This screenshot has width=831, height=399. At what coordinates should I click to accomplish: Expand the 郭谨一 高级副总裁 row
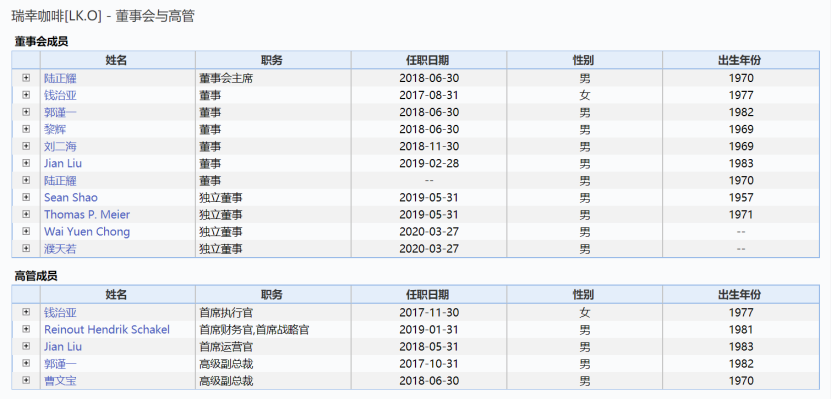26,363
